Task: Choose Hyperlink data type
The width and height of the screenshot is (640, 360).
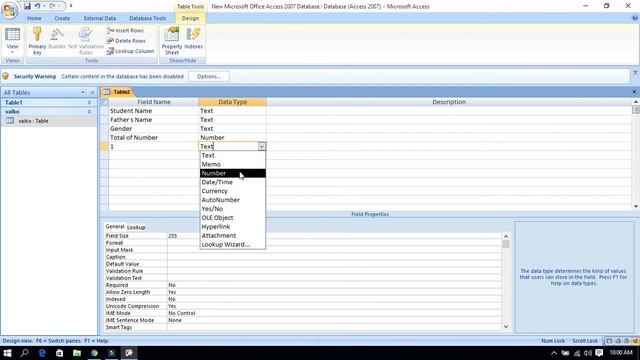Action: click(x=233, y=227)
